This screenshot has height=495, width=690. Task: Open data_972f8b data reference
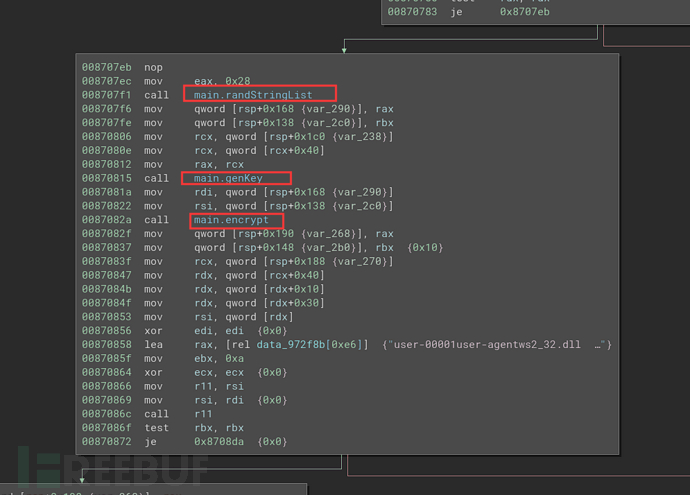coord(290,345)
